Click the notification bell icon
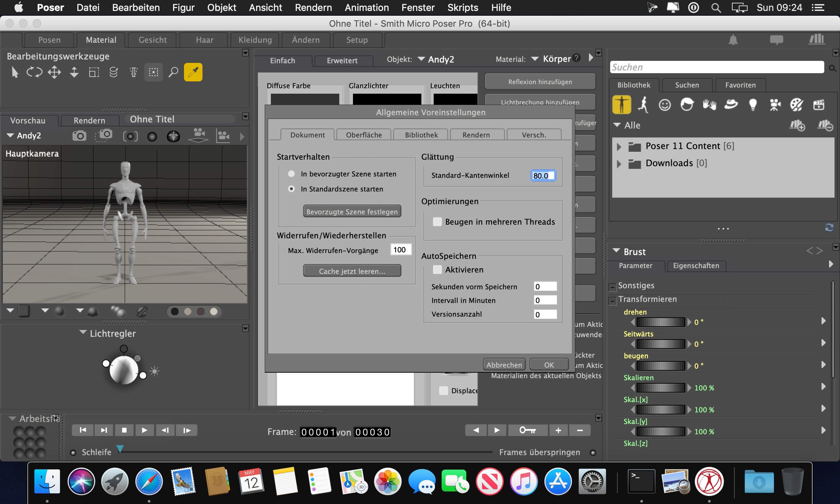 (733, 40)
